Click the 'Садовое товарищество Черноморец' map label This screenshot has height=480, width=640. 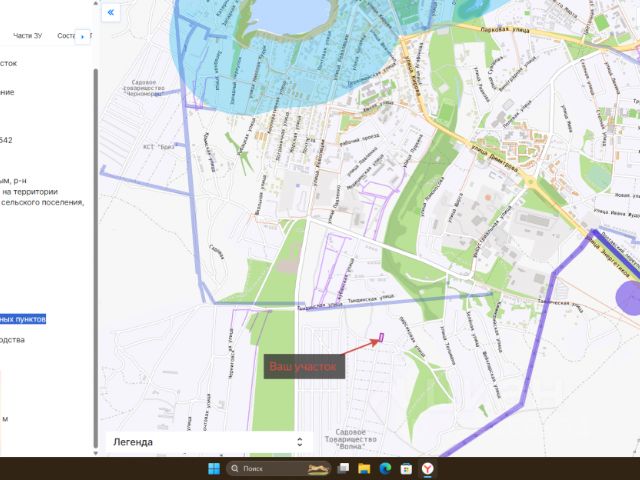[144, 88]
